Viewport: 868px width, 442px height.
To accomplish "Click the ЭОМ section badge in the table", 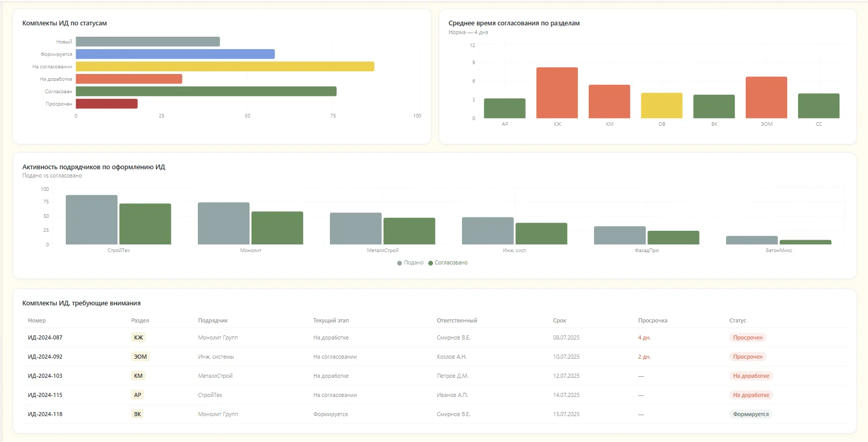I will (x=140, y=357).
